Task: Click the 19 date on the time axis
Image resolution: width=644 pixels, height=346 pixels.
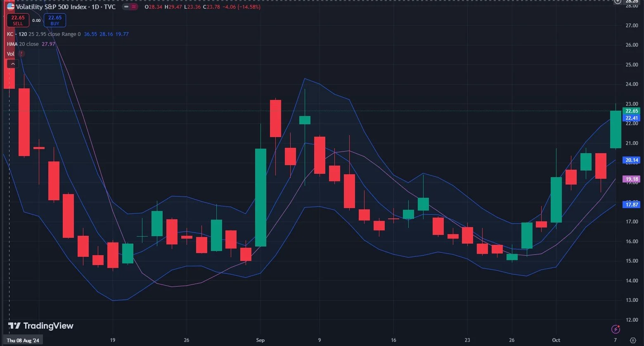Action: click(x=112, y=340)
